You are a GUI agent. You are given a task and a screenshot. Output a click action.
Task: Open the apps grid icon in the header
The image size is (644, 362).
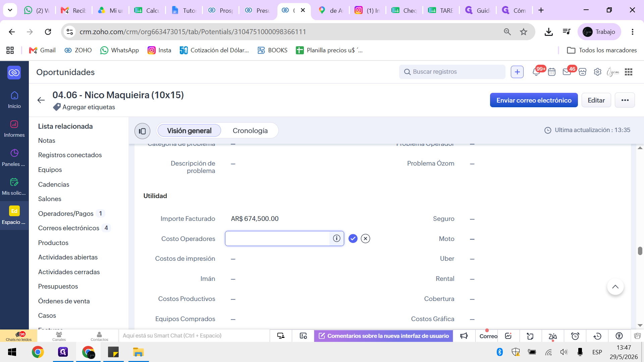point(629,72)
